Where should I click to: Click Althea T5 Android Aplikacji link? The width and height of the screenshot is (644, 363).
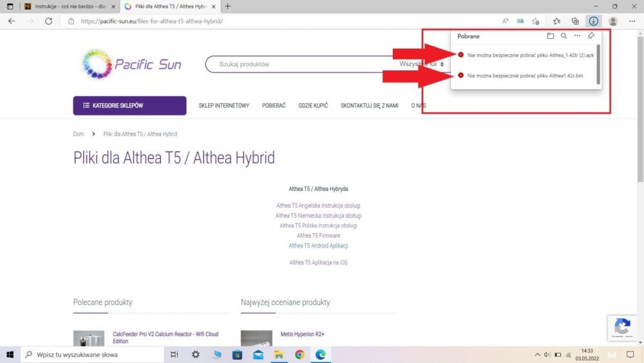point(318,246)
